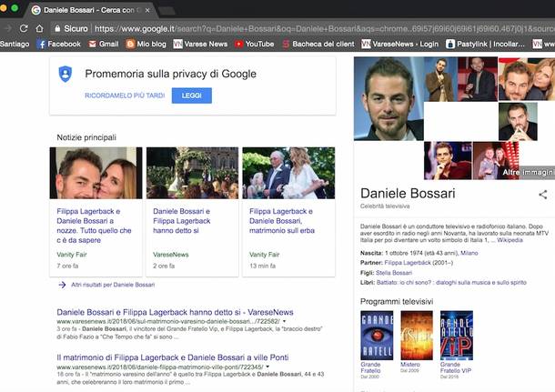Open search result 'hanno detto sì - VareseNews'
Viewport: 555px width, 392px height.
tap(175, 312)
